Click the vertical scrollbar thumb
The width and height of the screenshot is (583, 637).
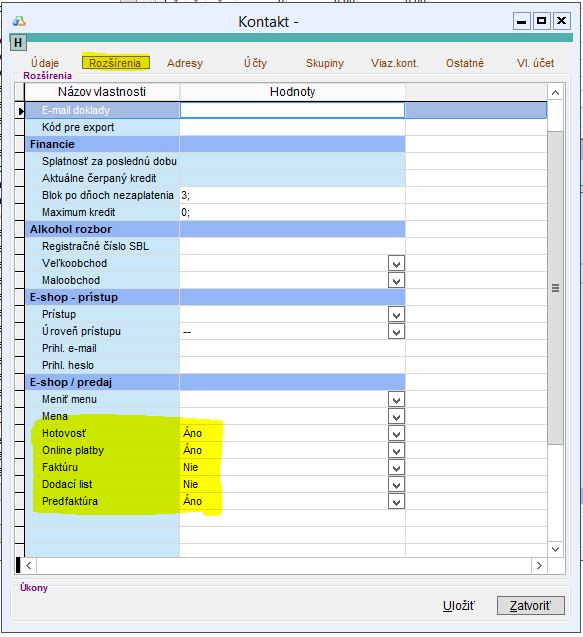555,288
